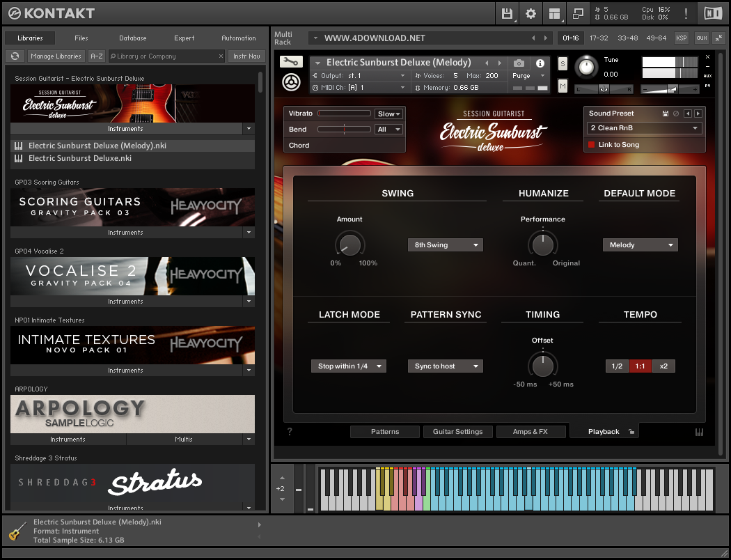Click the Vocalise 2 library banner
The height and width of the screenshot is (560, 731).
click(x=132, y=276)
